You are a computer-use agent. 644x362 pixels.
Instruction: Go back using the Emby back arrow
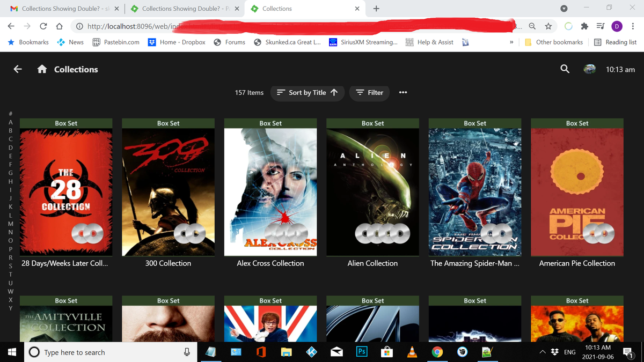pyautogui.click(x=18, y=69)
